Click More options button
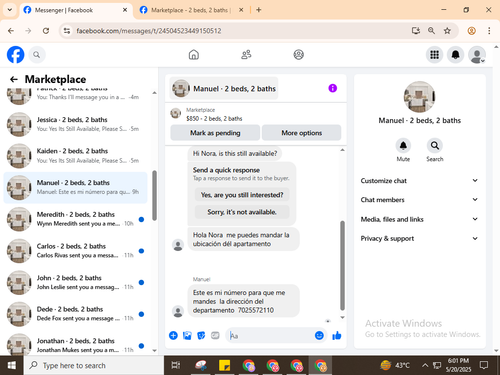 pyautogui.click(x=301, y=133)
